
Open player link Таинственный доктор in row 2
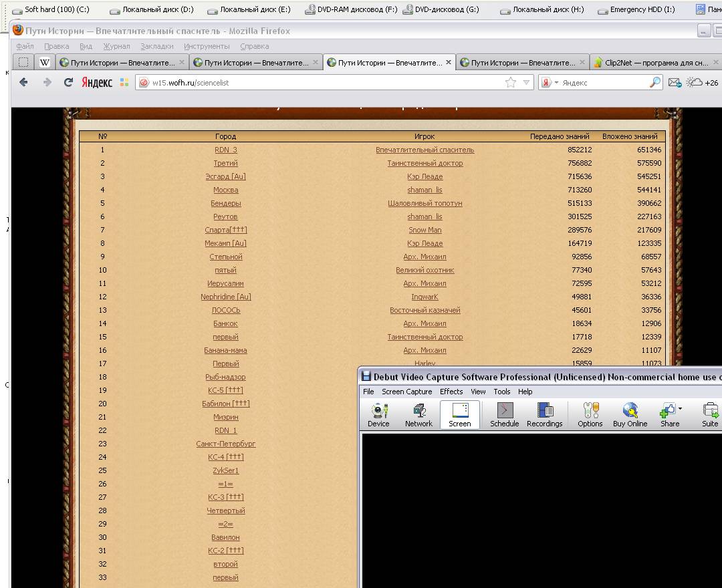click(x=425, y=163)
